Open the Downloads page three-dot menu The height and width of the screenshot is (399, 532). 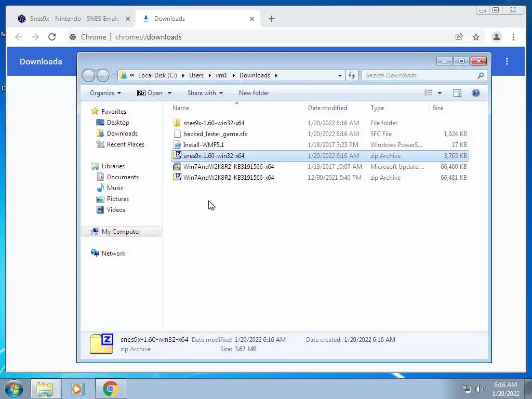pos(507,61)
